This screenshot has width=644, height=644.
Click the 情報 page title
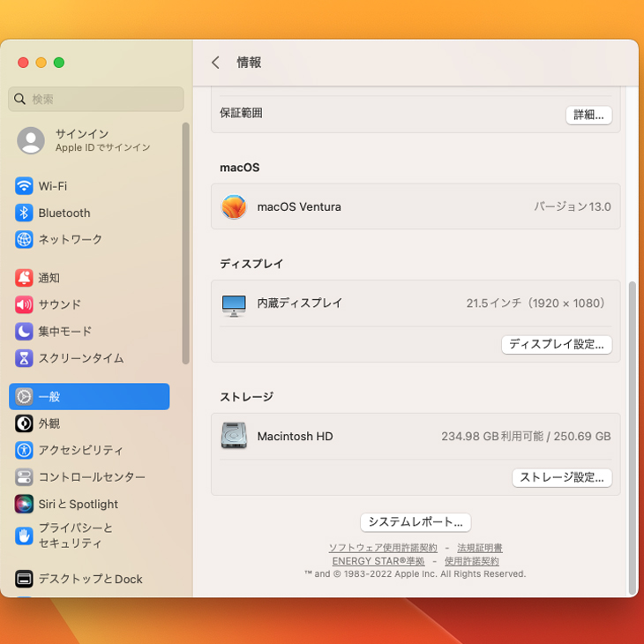[249, 63]
